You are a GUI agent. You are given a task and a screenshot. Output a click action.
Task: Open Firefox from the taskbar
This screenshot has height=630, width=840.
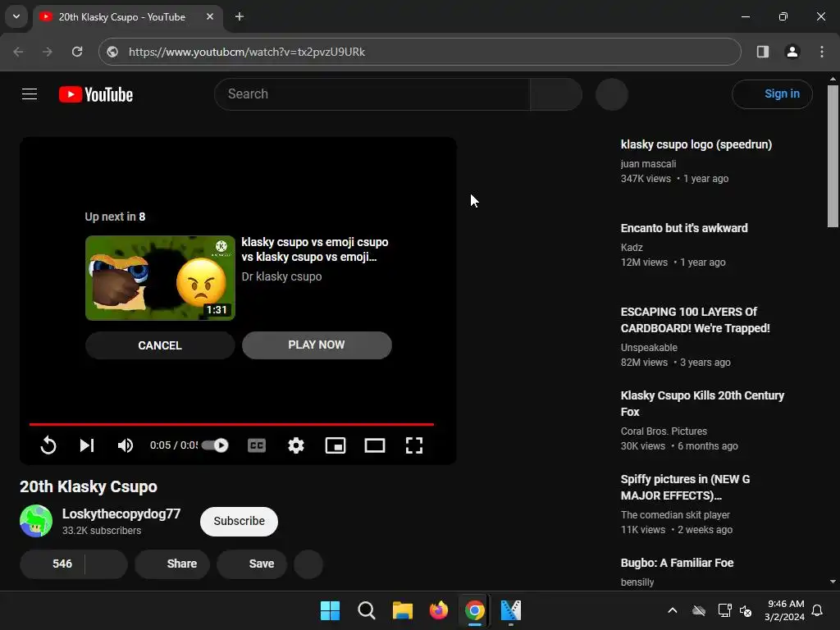pos(439,610)
